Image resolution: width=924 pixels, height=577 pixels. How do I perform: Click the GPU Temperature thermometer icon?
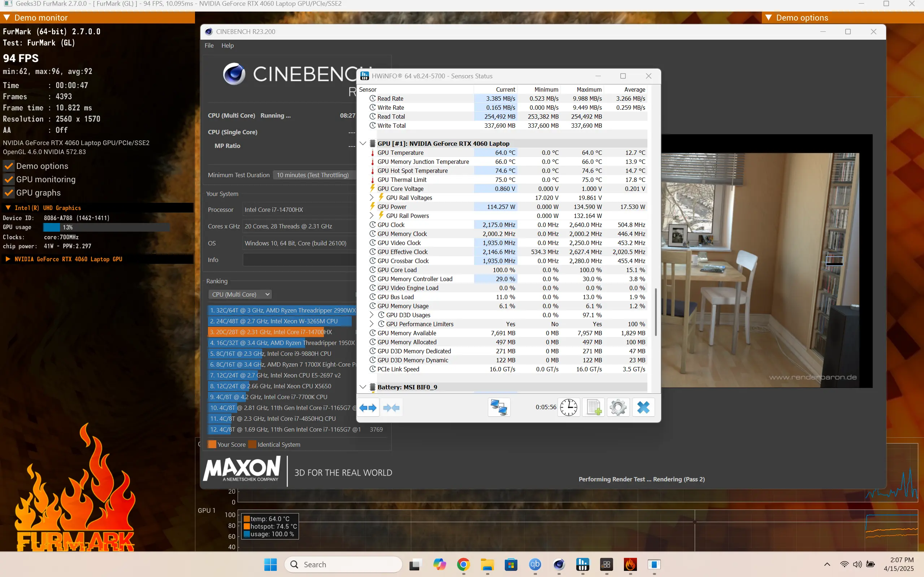373,153
